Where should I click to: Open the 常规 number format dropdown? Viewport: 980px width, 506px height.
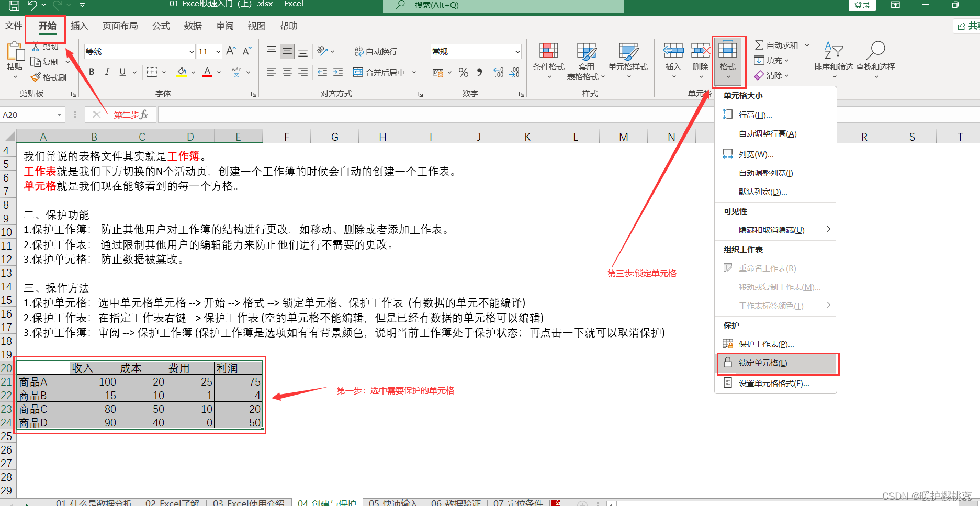point(517,51)
